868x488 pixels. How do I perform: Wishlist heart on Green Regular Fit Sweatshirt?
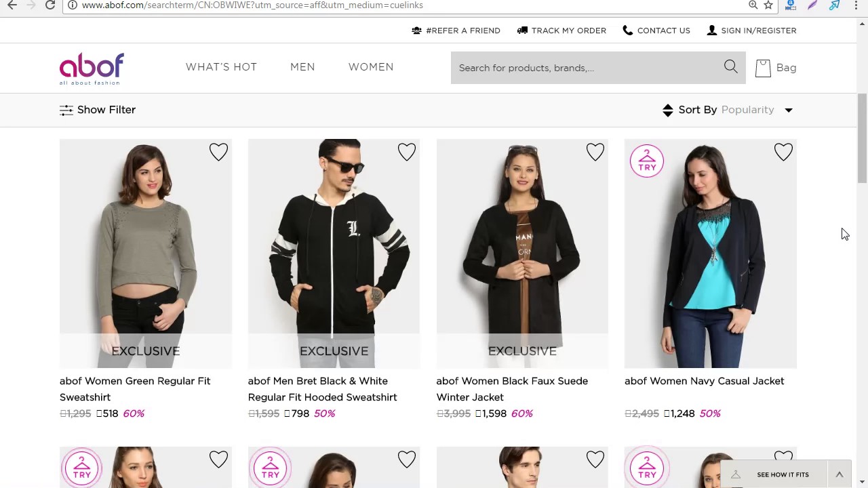pos(218,152)
